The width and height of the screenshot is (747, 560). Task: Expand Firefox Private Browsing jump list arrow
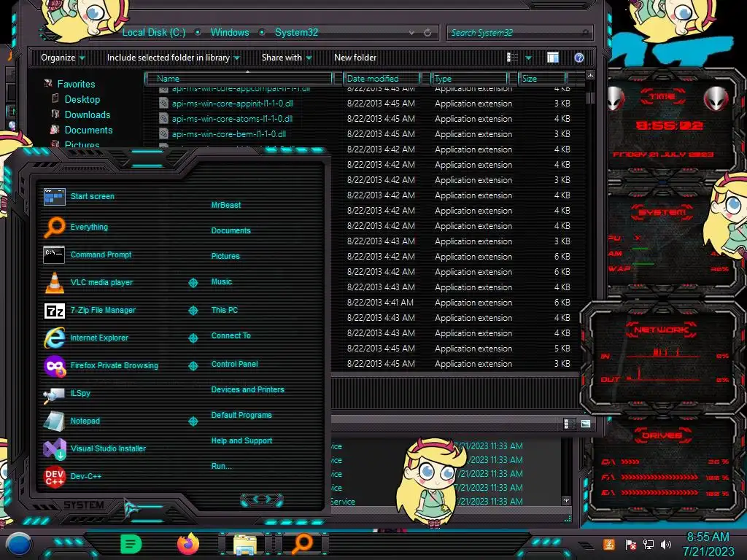193,366
